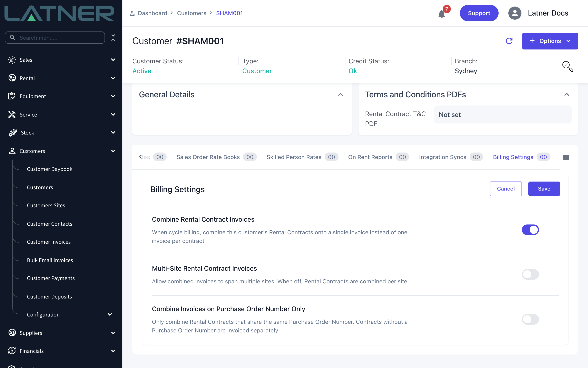588x368 pixels.
Task: Click the Service tools icon
Action: (x=12, y=114)
